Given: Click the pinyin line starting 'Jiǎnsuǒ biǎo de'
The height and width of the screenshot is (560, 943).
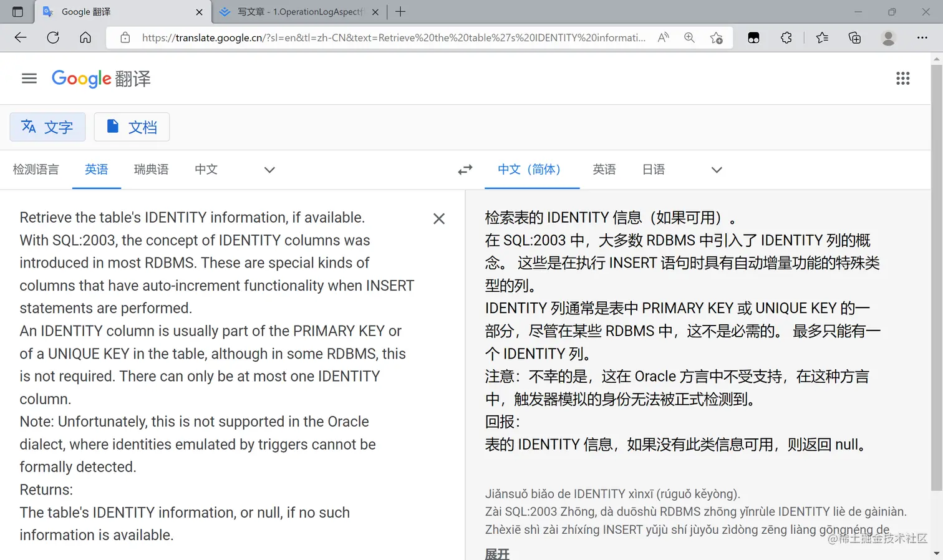Looking at the screenshot, I should 612,494.
